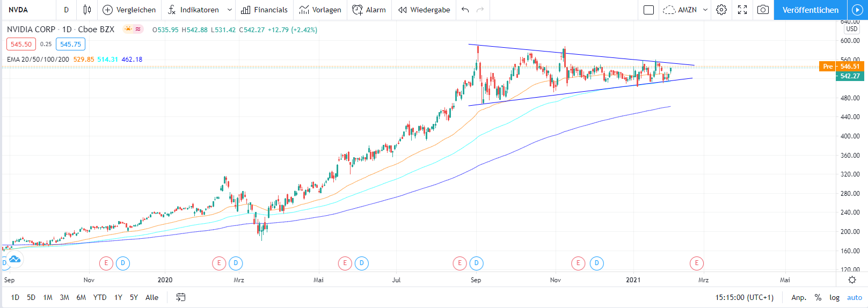The image size is (868, 308).
Task: Click the blue 545.75 buy price button
Action: pos(70,44)
